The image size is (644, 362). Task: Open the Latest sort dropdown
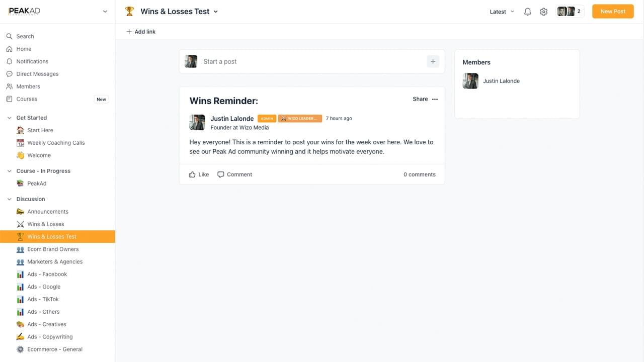tap(502, 12)
